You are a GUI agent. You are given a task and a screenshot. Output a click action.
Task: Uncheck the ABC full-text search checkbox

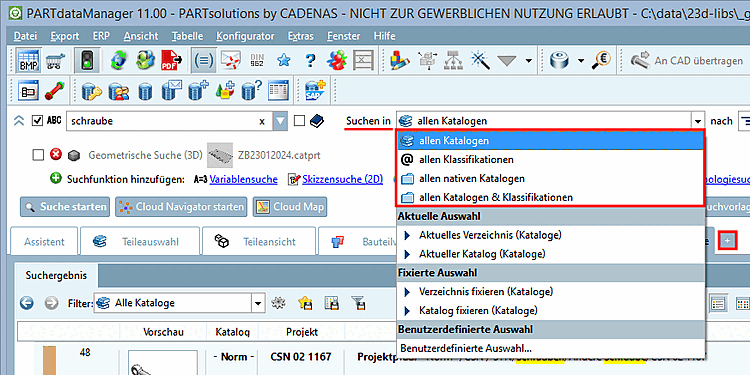point(37,121)
